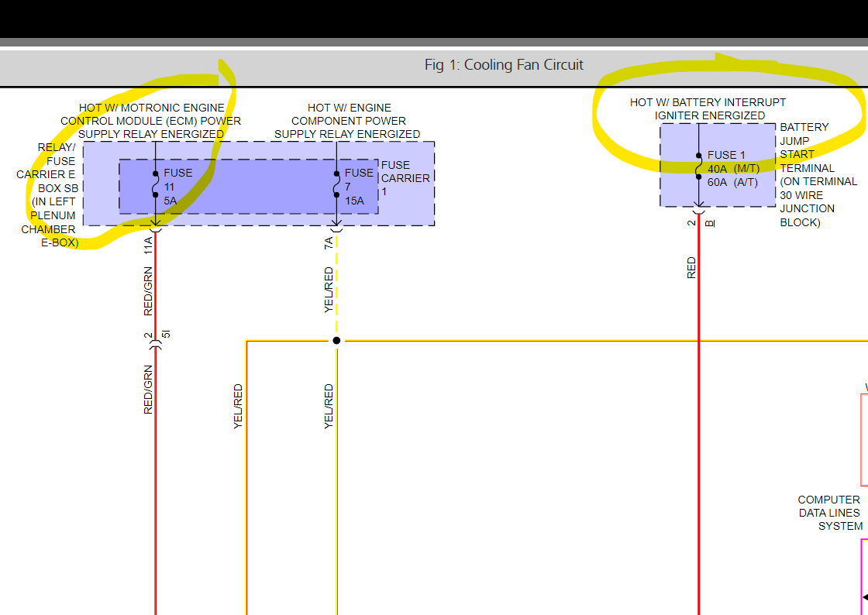This screenshot has height=615, width=868.
Task: Select the Fuse 1 40A/60A symbol
Action: (x=698, y=166)
